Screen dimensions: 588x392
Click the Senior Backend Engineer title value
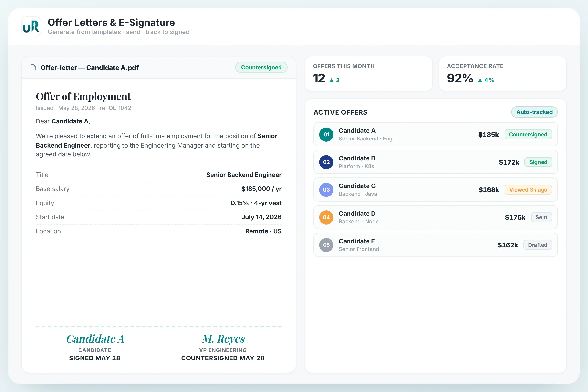tap(244, 175)
